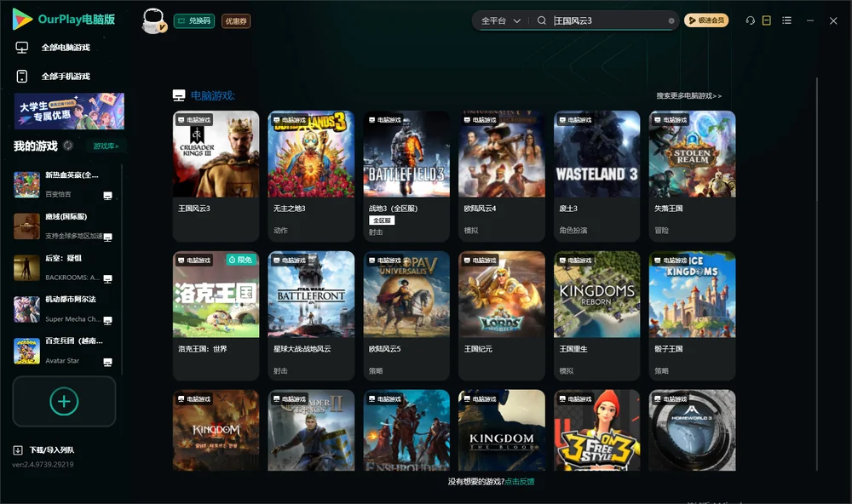Open the hamburger list menu icon
Image resolution: width=852 pixels, height=504 pixels.
click(786, 20)
